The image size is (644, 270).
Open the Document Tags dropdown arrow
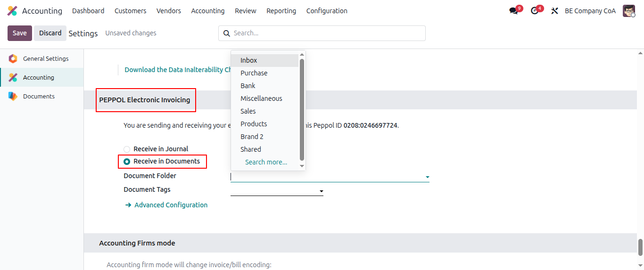tap(321, 191)
